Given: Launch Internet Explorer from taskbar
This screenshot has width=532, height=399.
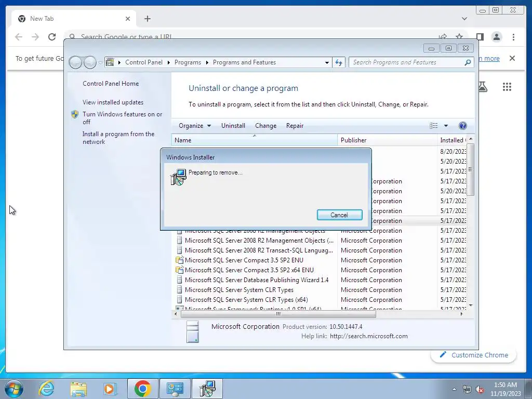Looking at the screenshot, I should click(x=46, y=389).
